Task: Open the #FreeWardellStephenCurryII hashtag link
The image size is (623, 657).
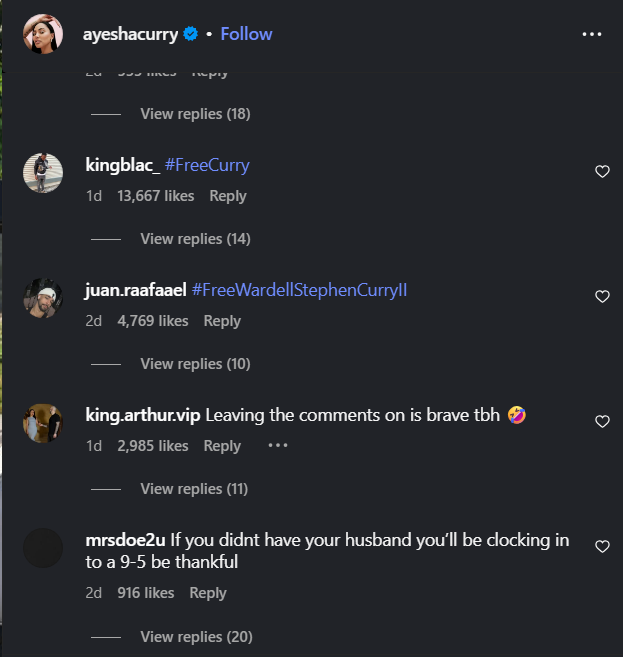Action: pyautogui.click(x=299, y=290)
